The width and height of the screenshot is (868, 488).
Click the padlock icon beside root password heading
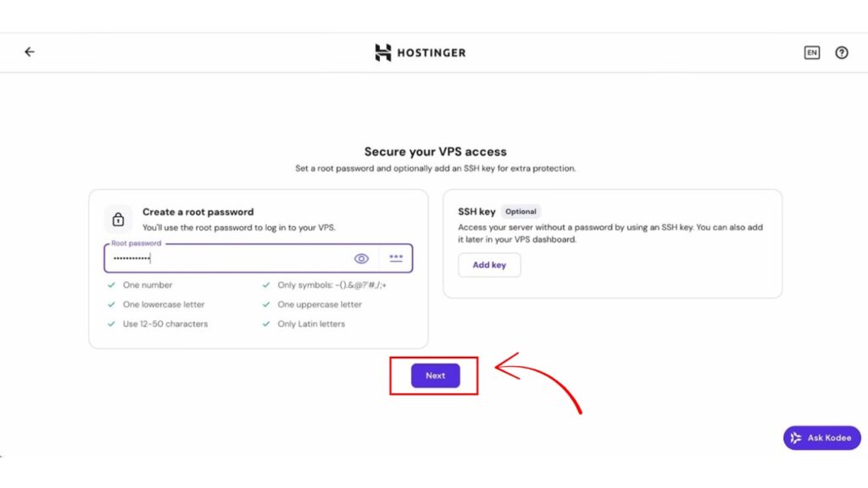tap(119, 219)
